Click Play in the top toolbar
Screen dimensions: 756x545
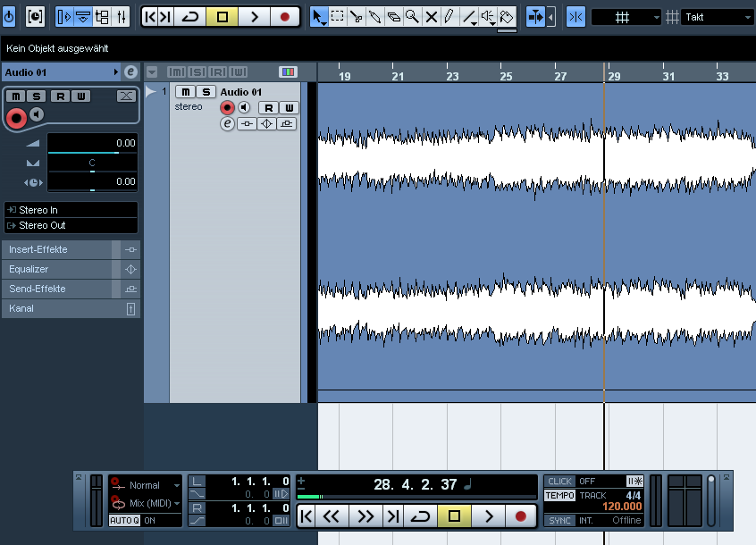click(x=254, y=17)
